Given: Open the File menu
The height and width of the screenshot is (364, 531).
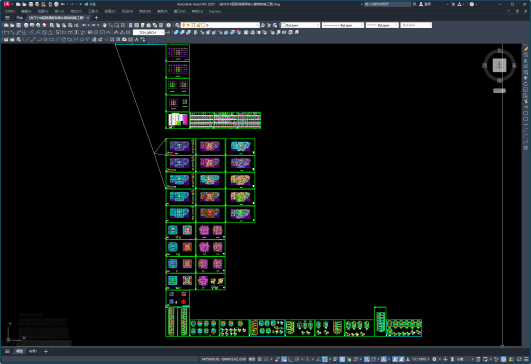Looking at the screenshot, I should 9,11.
